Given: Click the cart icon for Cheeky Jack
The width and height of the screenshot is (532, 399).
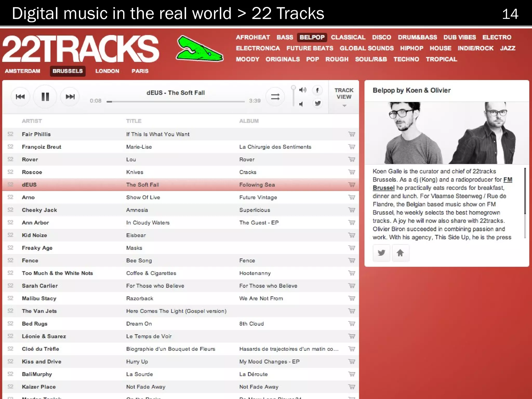Looking at the screenshot, I should click(351, 210).
